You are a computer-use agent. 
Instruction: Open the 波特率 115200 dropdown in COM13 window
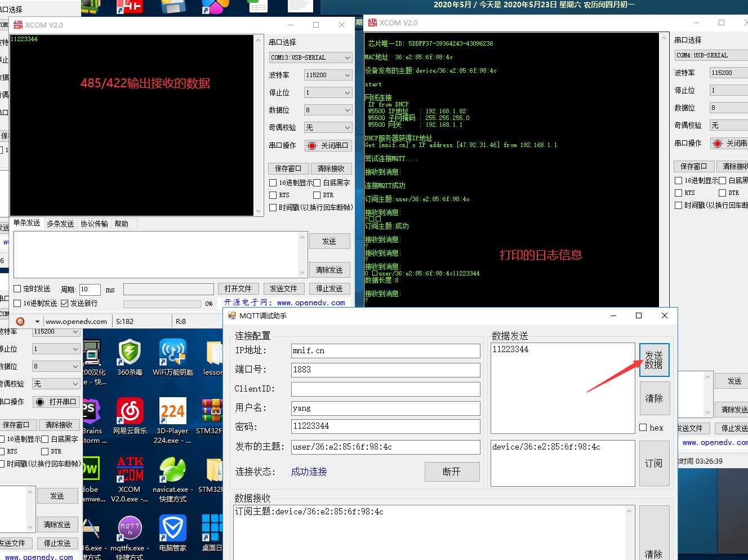328,75
